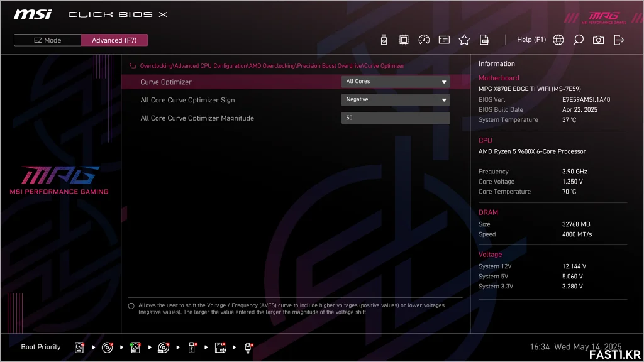Open the LOG file icon

click(484, 40)
